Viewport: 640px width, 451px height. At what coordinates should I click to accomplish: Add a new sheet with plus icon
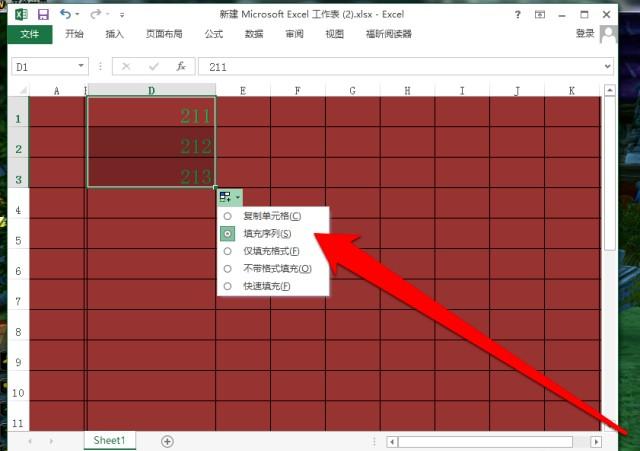click(x=167, y=441)
